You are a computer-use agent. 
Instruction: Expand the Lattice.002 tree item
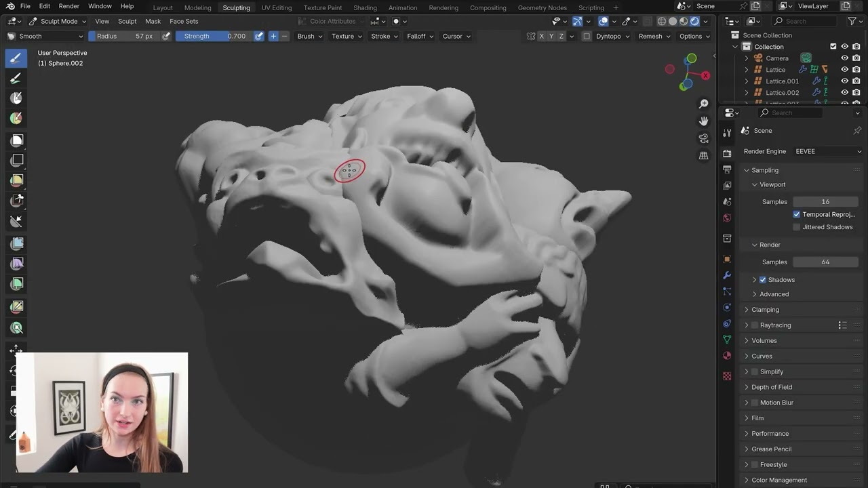click(747, 93)
